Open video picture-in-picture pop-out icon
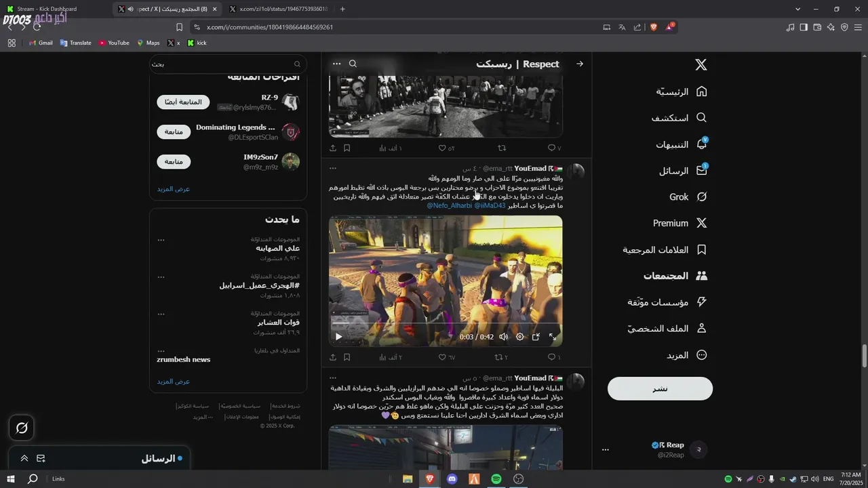The height and width of the screenshot is (488, 868). coord(536,337)
